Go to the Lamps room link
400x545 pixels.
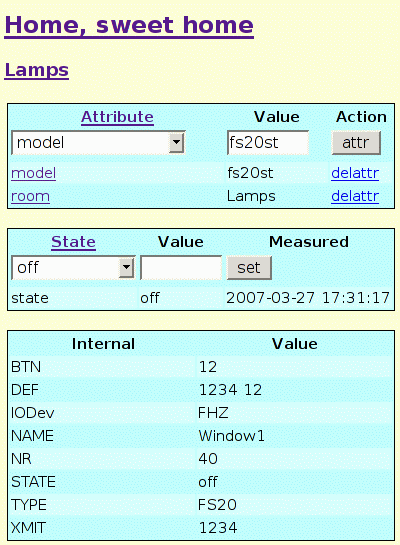[x=36, y=70]
